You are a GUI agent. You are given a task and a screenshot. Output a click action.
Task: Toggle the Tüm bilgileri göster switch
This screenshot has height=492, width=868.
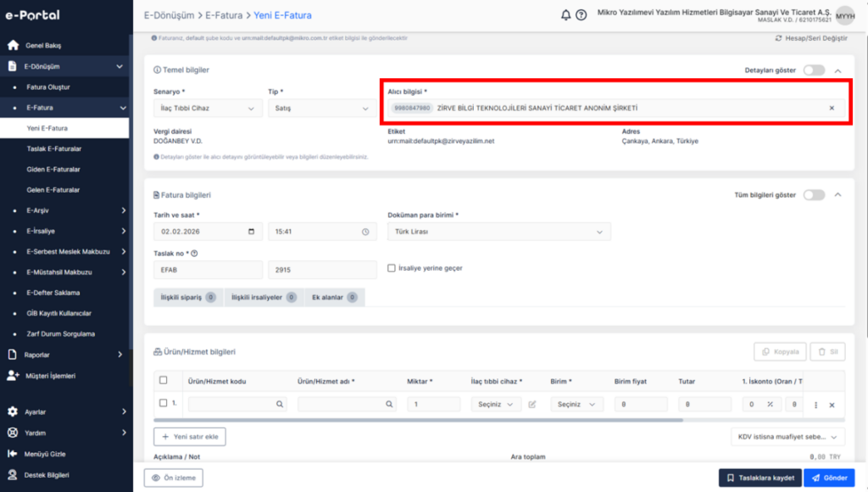(x=814, y=195)
